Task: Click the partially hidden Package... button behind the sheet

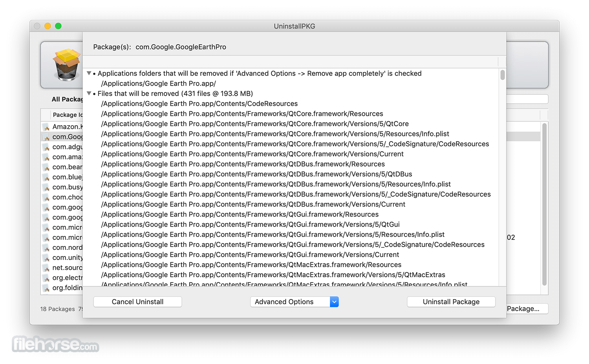Action: coord(527,309)
